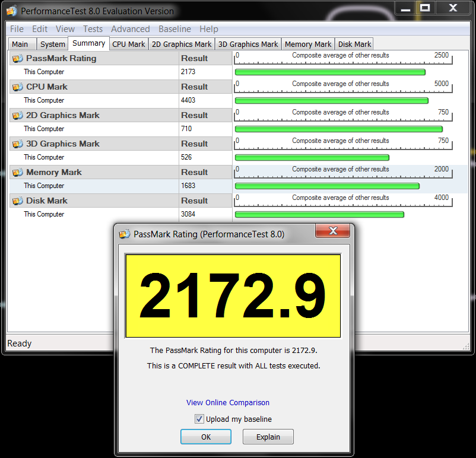Open the 3D Graphics Mark tab

248,44
